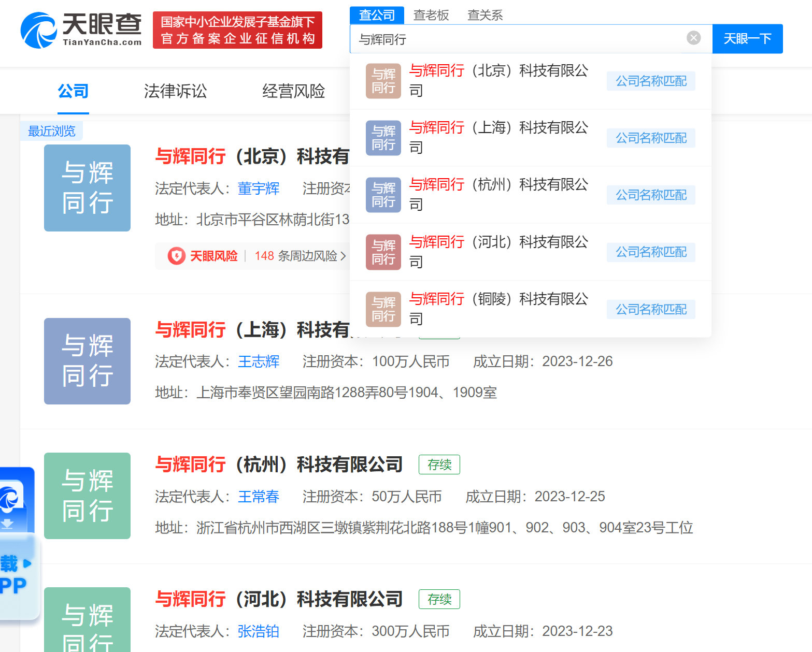Open Hangzhou company logo thumbnail in results
Viewport: 812px width, 652px height.
[x=87, y=496]
